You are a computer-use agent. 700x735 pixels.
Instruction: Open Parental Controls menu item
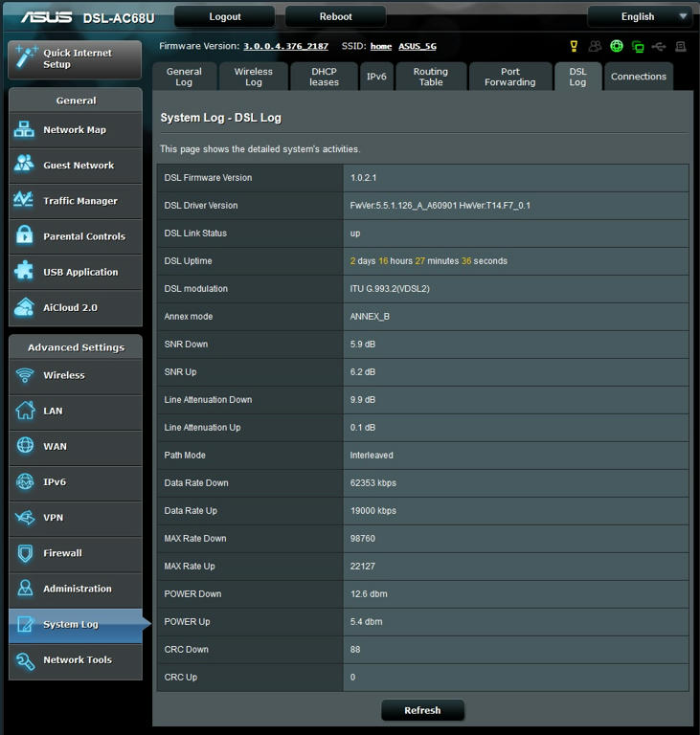pyautogui.click(x=76, y=236)
